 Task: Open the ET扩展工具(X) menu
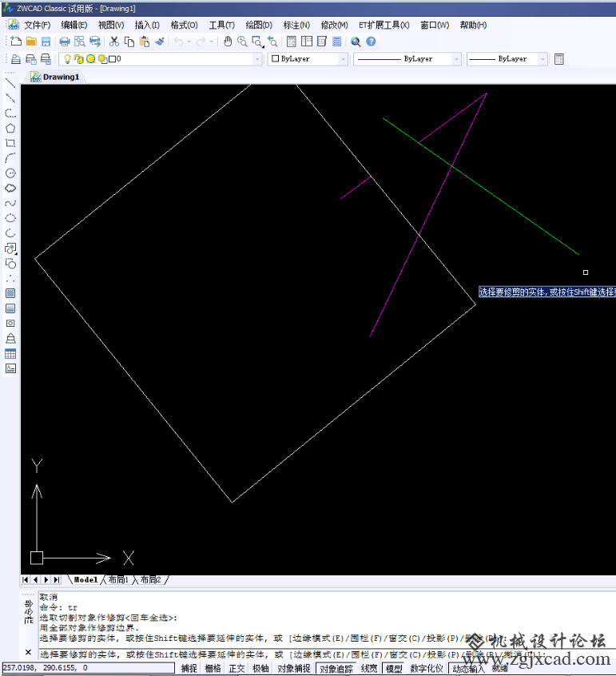(x=384, y=25)
